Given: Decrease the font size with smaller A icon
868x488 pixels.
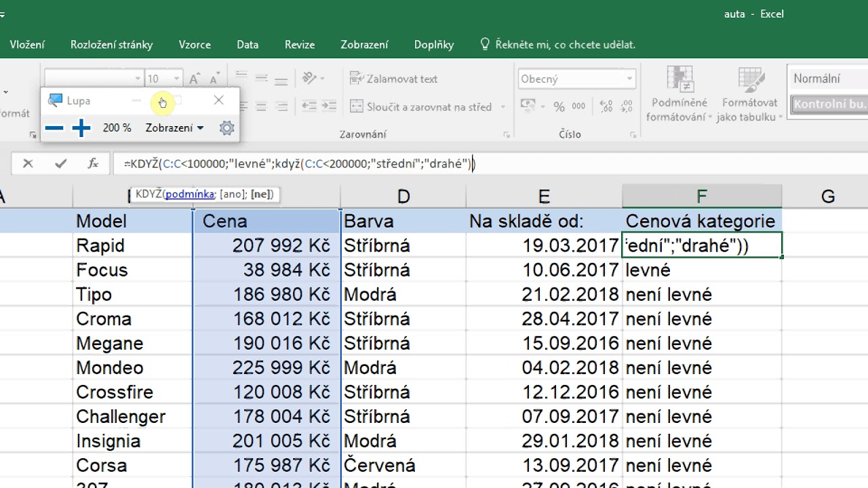Looking at the screenshot, I should click(x=215, y=79).
